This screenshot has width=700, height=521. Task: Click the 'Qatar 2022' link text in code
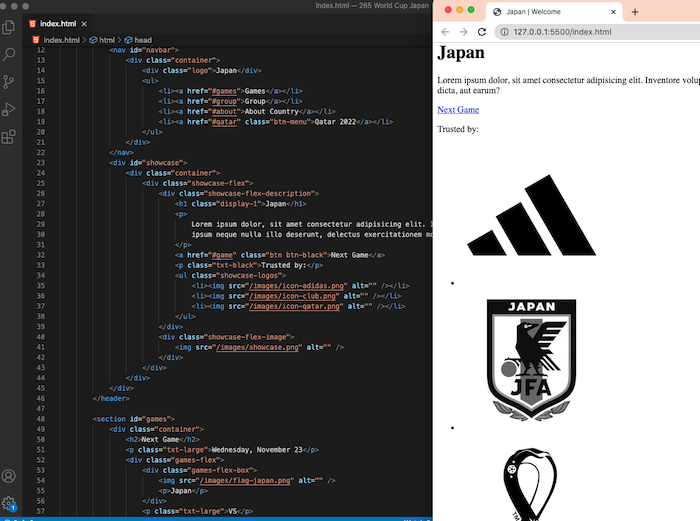[x=335, y=122]
